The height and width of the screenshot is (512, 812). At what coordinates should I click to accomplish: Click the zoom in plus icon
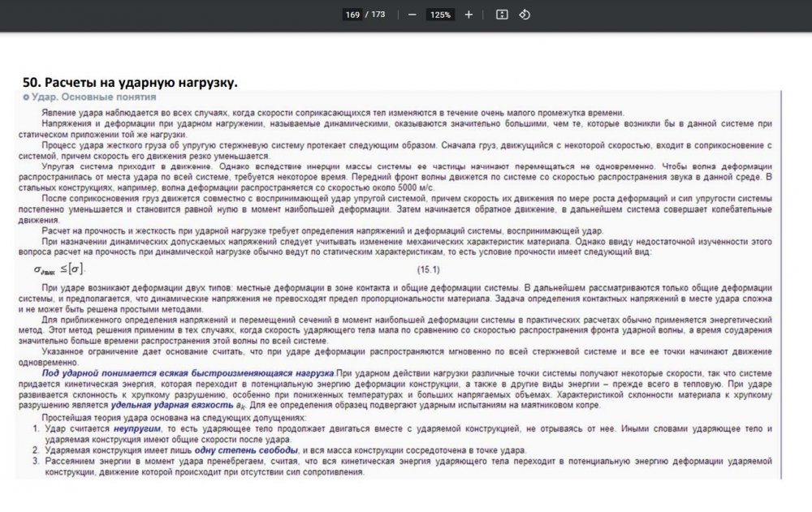(x=469, y=15)
